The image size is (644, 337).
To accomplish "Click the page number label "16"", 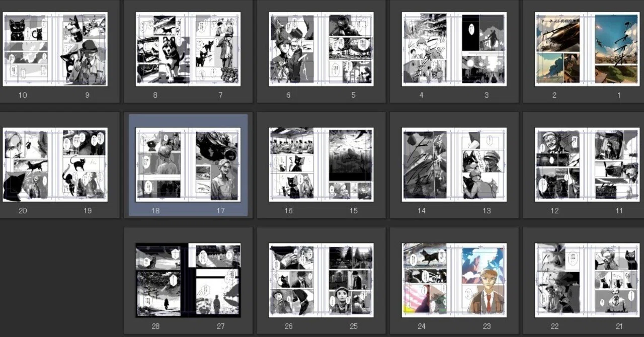I will point(288,211).
